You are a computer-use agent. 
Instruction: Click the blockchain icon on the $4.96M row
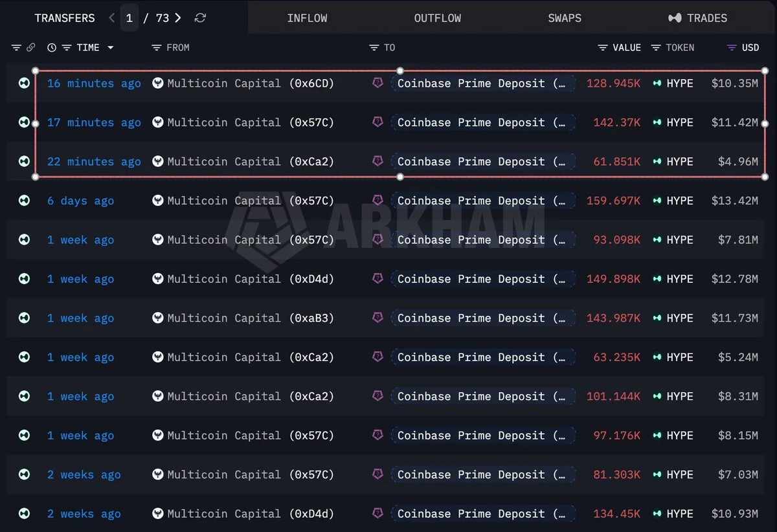coord(25,161)
